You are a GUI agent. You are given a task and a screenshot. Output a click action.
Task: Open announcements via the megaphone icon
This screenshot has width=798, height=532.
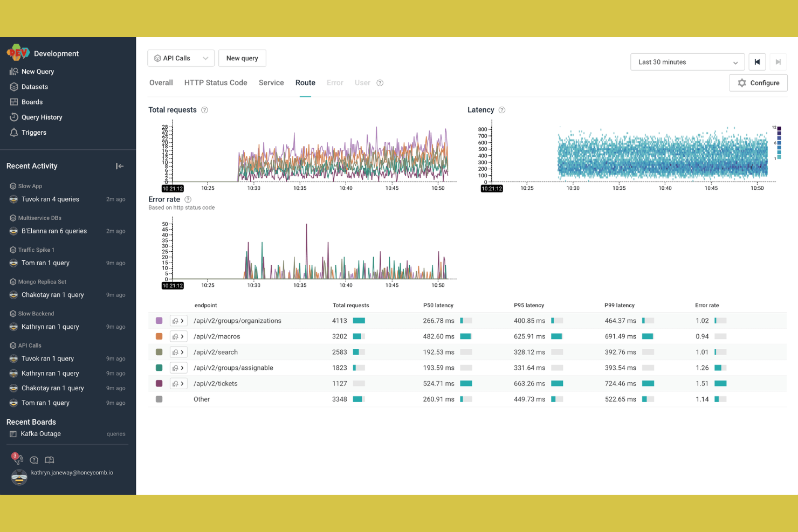[x=17, y=459]
